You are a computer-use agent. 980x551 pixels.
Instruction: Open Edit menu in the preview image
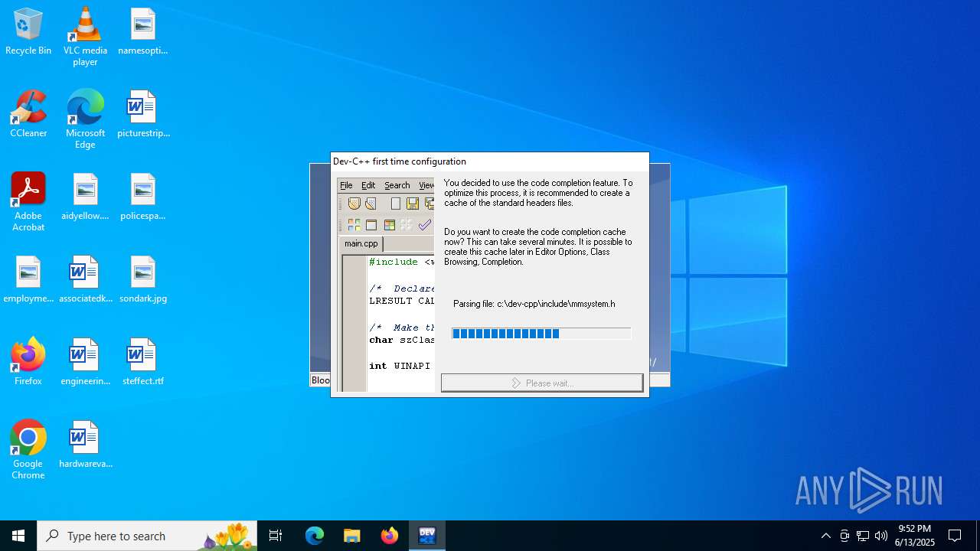(x=368, y=185)
